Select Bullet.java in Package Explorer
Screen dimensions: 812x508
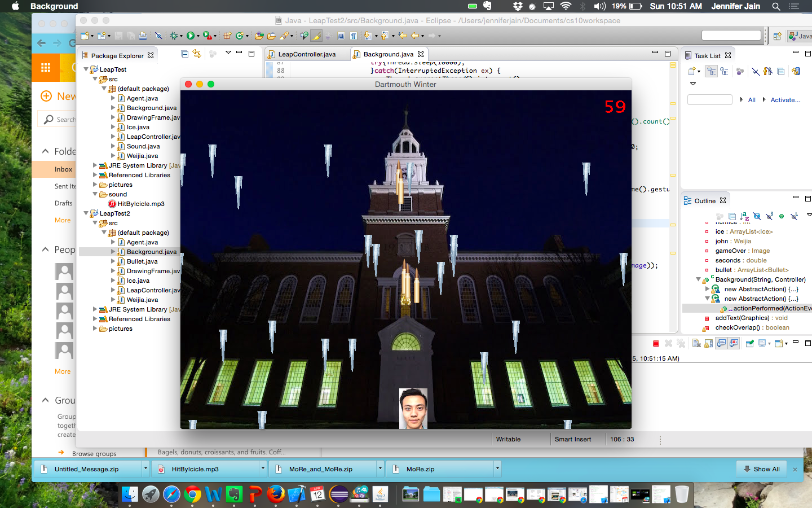point(142,261)
